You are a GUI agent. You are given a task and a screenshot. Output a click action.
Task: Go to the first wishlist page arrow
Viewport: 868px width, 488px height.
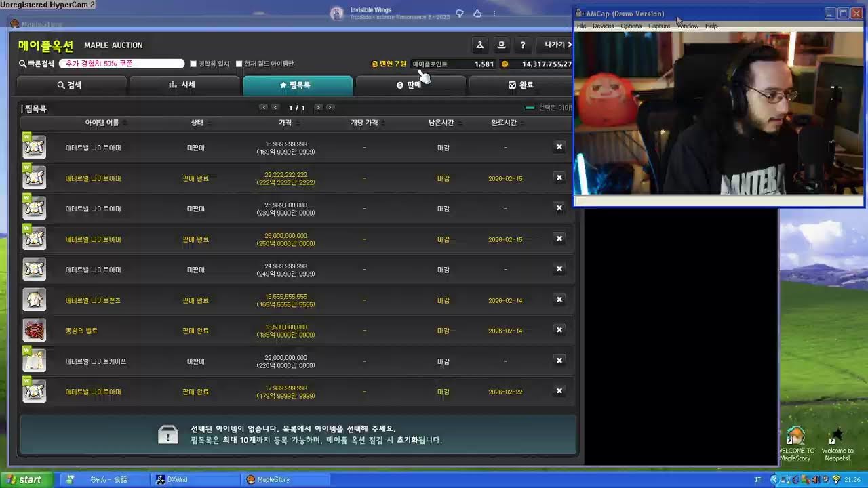click(263, 108)
